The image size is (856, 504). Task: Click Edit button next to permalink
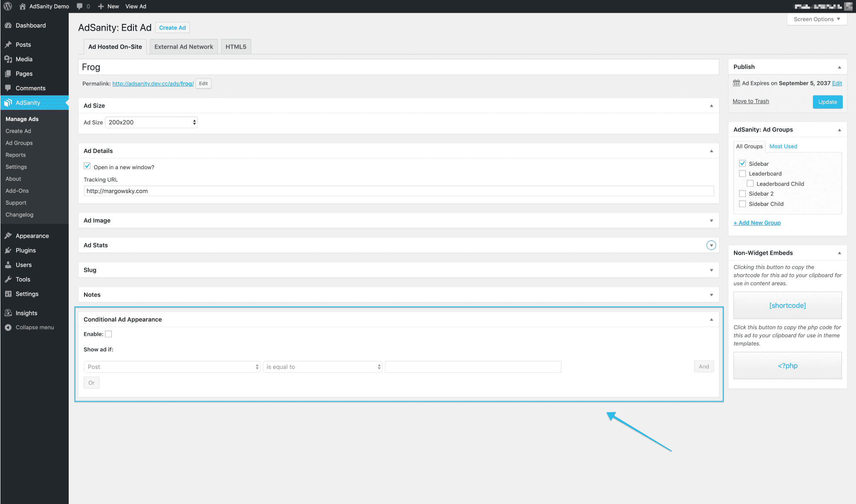(x=204, y=84)
